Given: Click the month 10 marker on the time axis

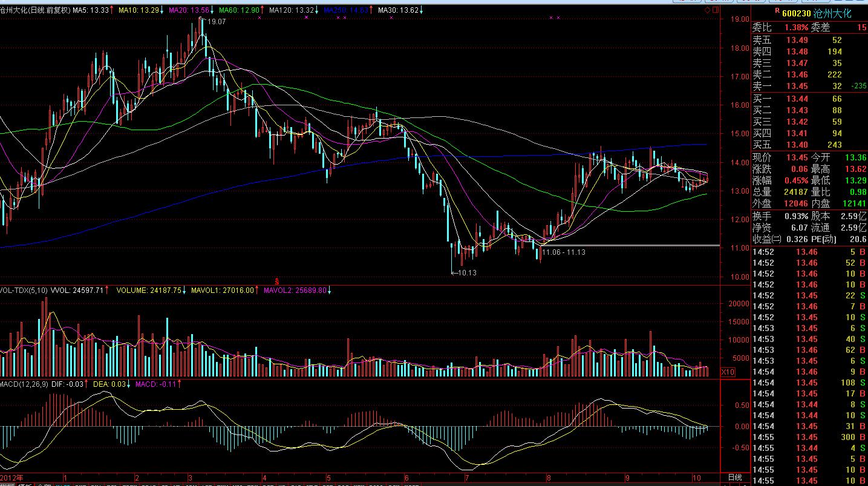Looking at the screenshot, I should point(697,478).
